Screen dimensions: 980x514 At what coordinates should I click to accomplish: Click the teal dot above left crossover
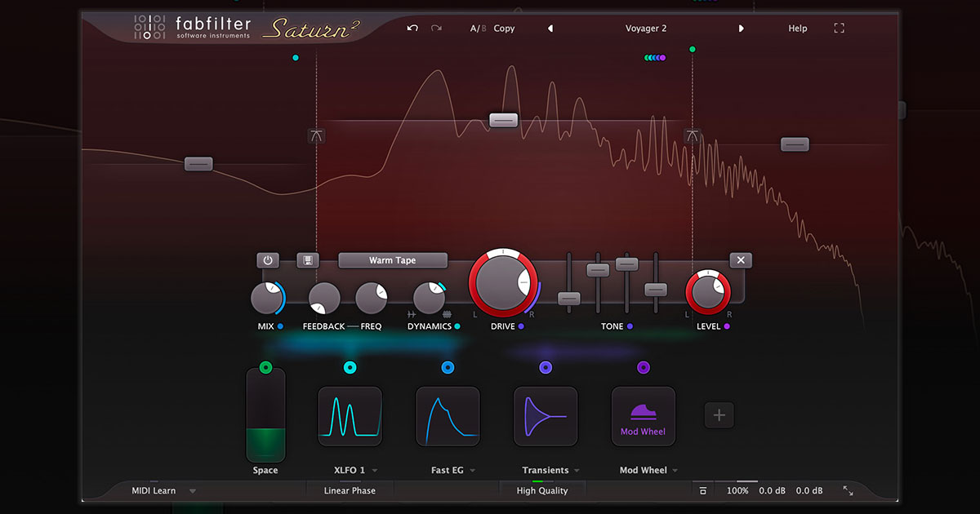click(296, 58)
